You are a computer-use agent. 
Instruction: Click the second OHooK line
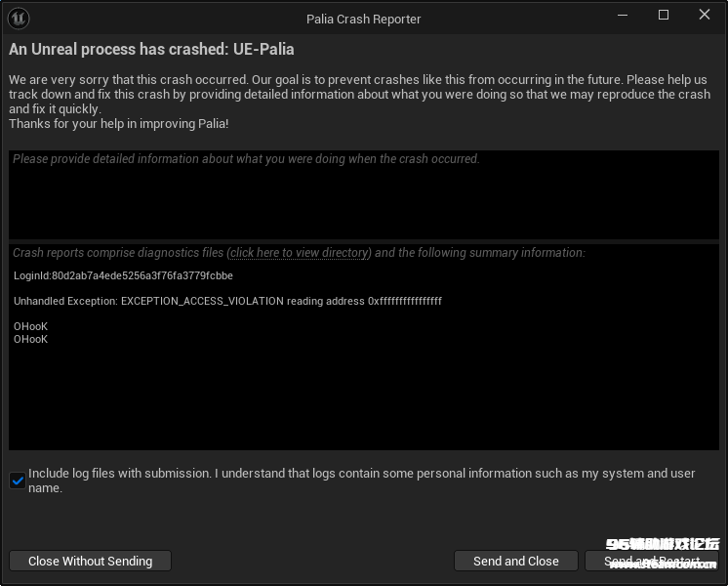(30, 340)
